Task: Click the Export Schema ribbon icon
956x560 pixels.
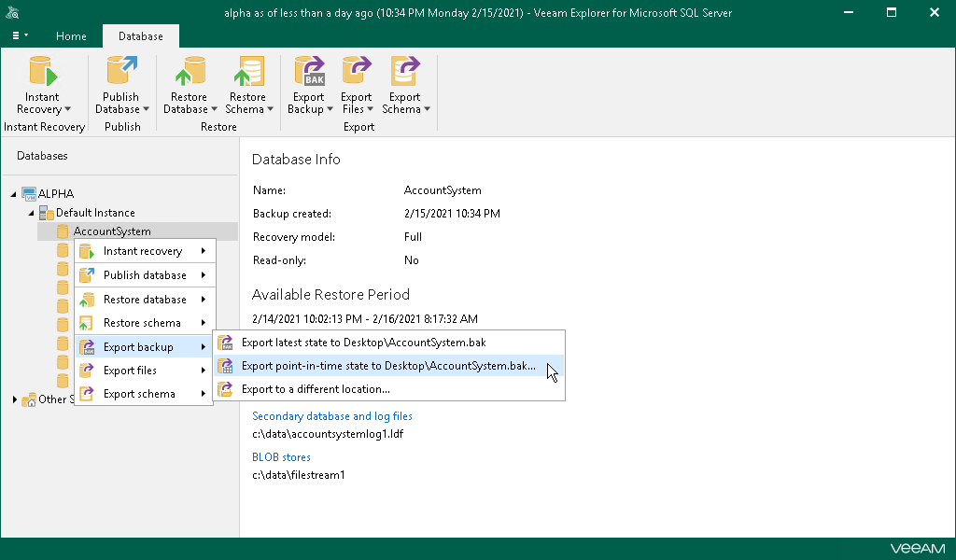Action: tap(405, 71)
